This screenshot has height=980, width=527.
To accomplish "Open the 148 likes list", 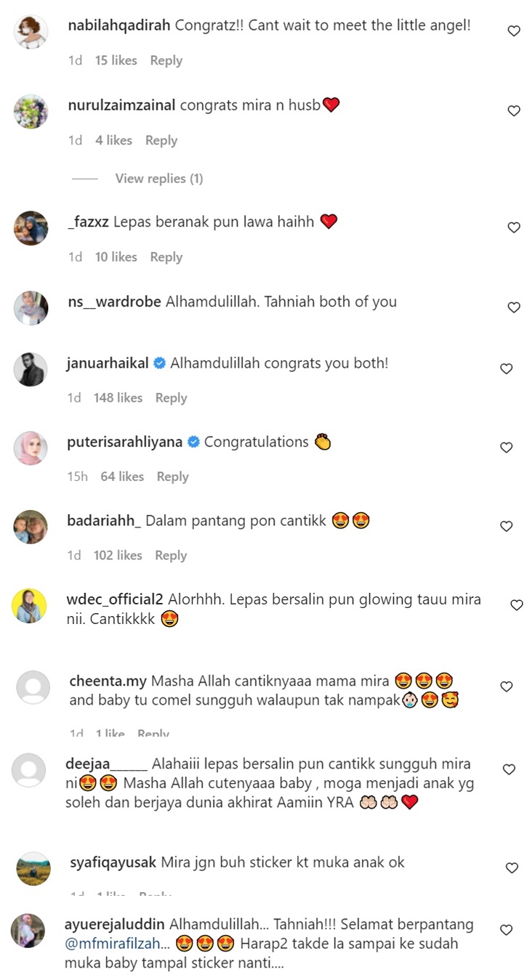I will pyautogui.click(x=118, y=397).
